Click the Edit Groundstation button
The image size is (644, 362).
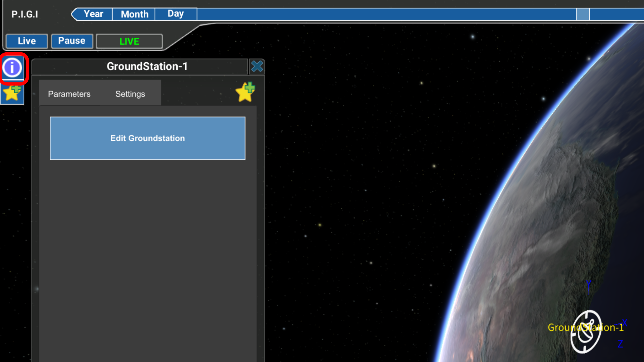pyautogui.click(x=147, y=138)
